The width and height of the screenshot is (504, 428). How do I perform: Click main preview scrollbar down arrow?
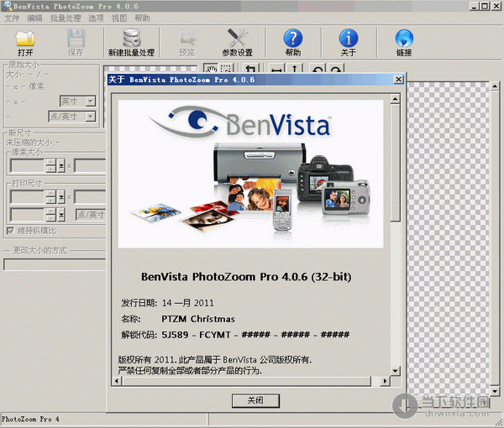pos(495,391)
